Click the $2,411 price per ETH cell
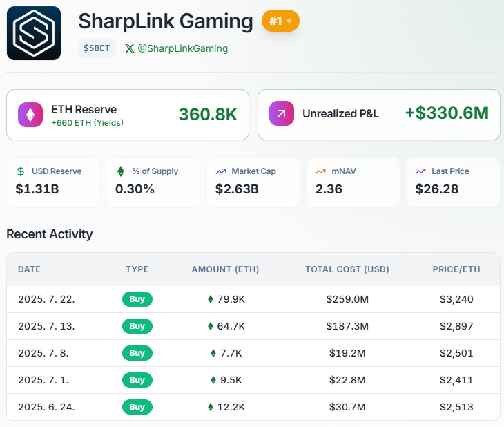 pos(456,380)
